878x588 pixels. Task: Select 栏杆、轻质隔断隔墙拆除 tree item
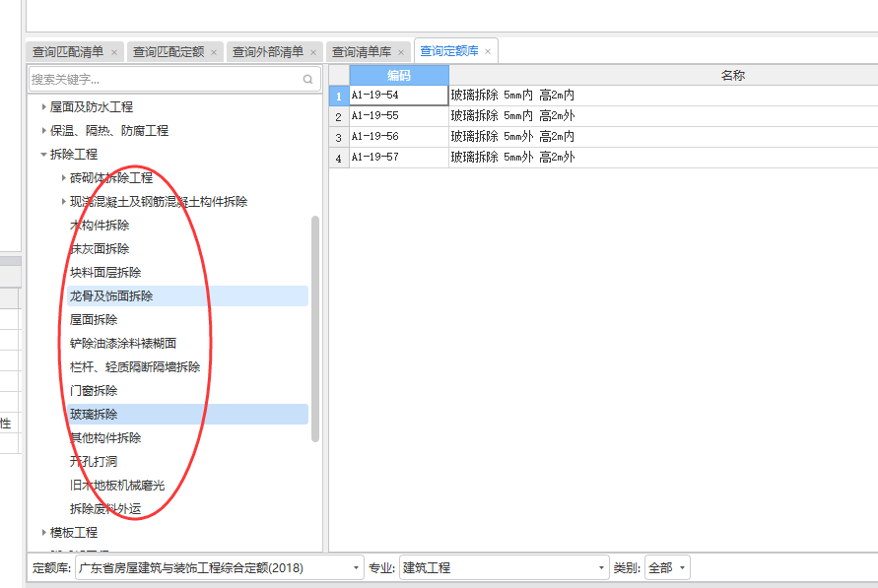(135, 367)
